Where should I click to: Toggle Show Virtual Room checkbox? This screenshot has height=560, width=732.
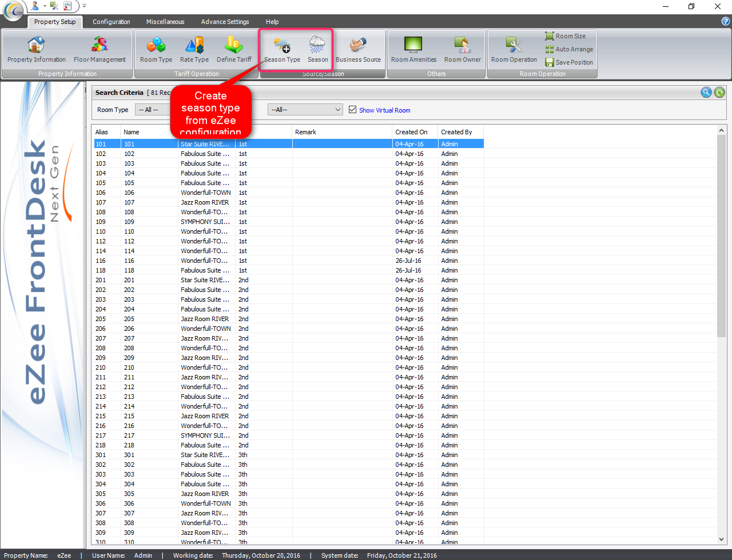[353, 110]
